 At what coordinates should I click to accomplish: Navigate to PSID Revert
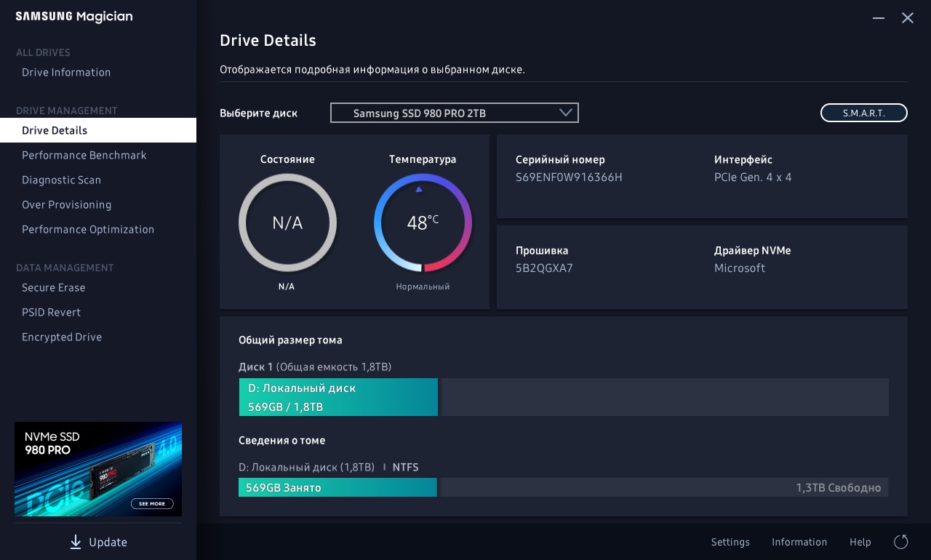point(52,312)
